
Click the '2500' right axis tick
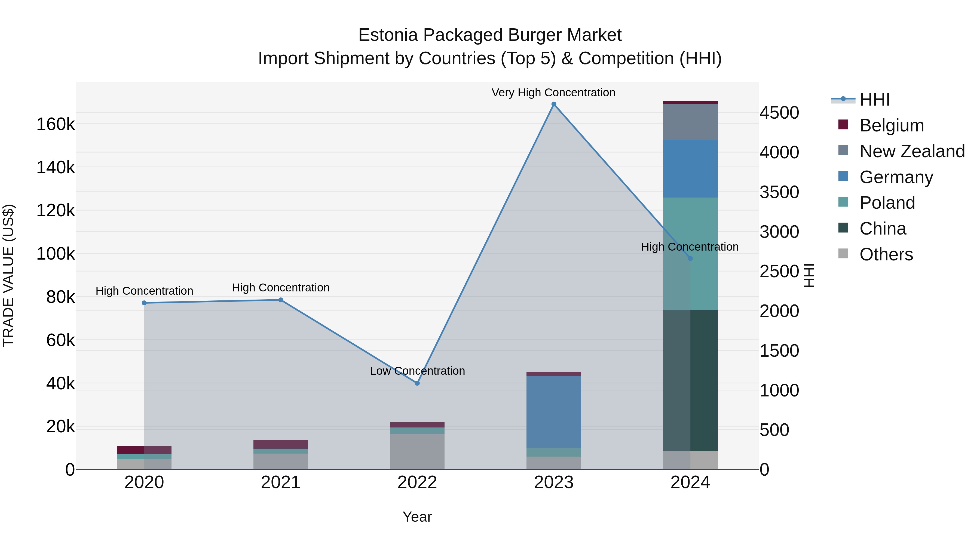(780, 272)
